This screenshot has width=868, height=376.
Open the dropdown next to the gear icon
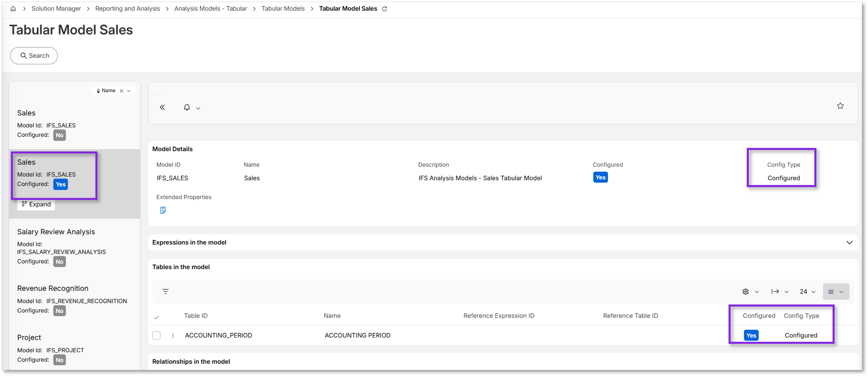[757, 292]
